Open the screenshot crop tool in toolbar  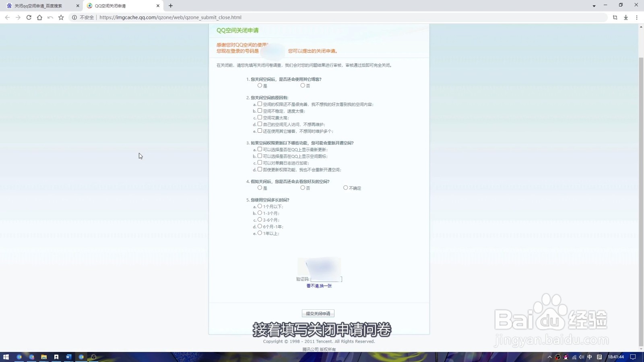click(x=615, y=17)
